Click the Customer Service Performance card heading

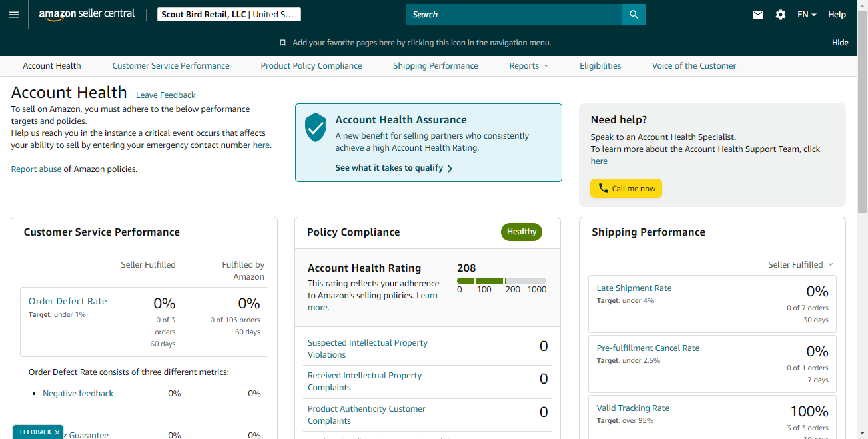pyautogui.click(x=102, y=232)
